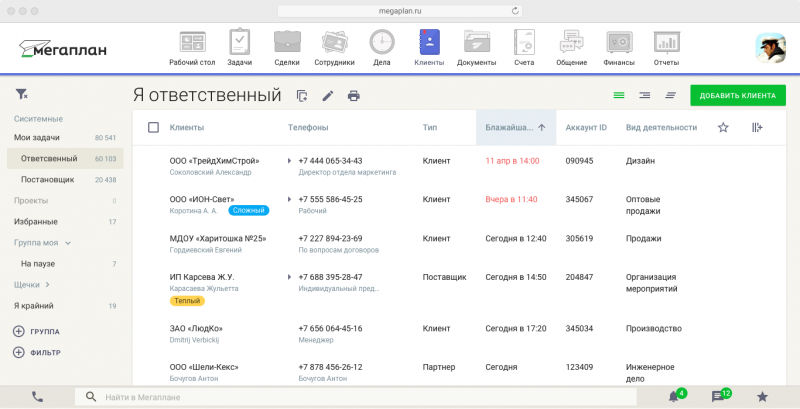Click the copy list icon beside title
Viewport: 800px width, 409px height.
pyautogui.click(x=302, y=96)
